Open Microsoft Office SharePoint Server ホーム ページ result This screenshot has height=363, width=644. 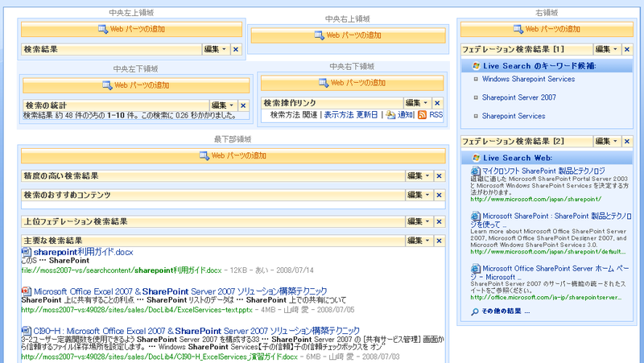coord(550,273)
